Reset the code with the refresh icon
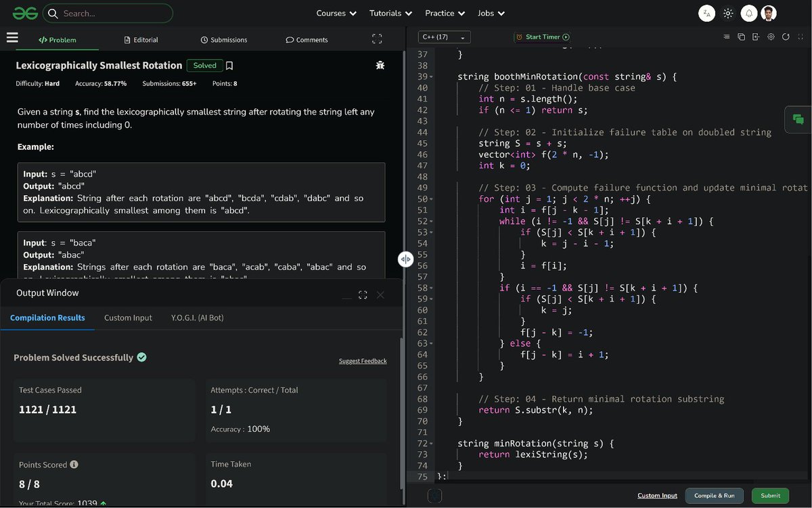812x508 pixels. (786, 37)
